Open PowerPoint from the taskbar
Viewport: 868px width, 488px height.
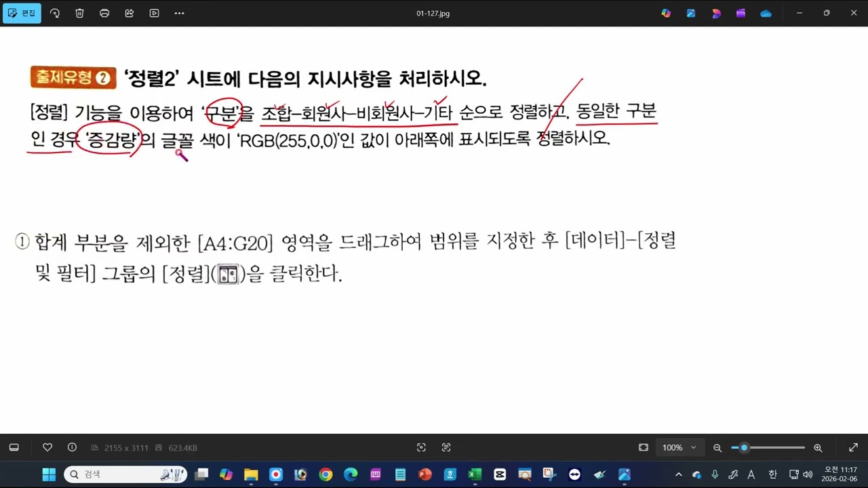[425, 474]
